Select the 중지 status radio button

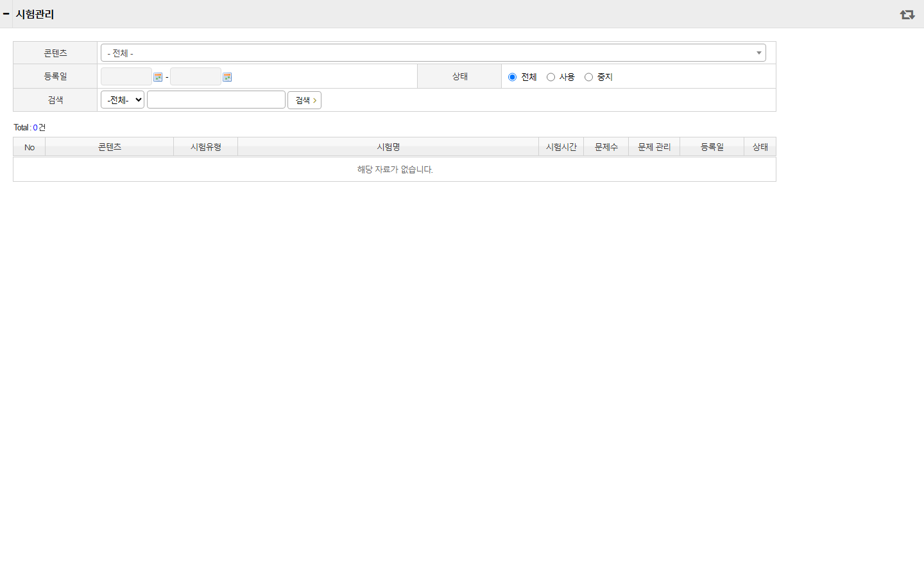[588, 77]
